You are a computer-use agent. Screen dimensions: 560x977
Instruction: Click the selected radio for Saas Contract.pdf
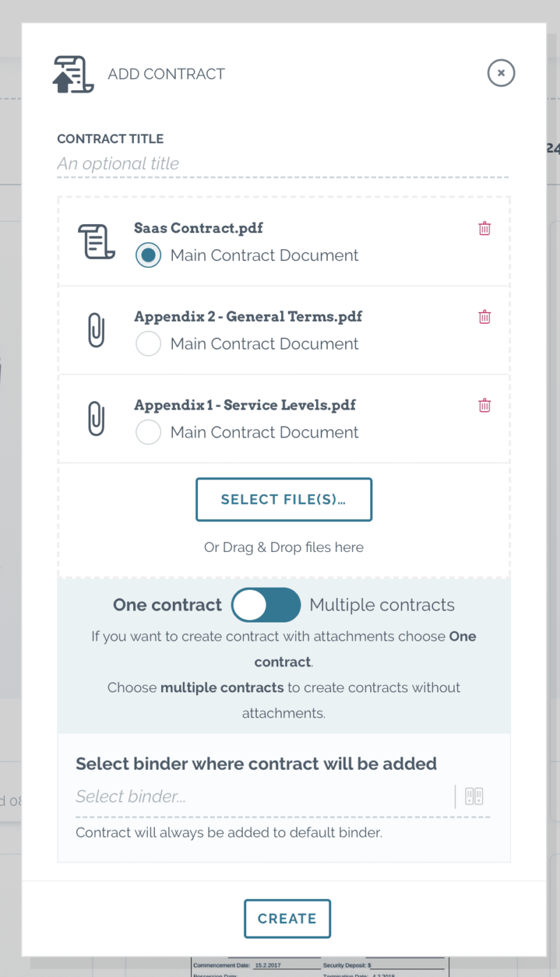[148, 255]
